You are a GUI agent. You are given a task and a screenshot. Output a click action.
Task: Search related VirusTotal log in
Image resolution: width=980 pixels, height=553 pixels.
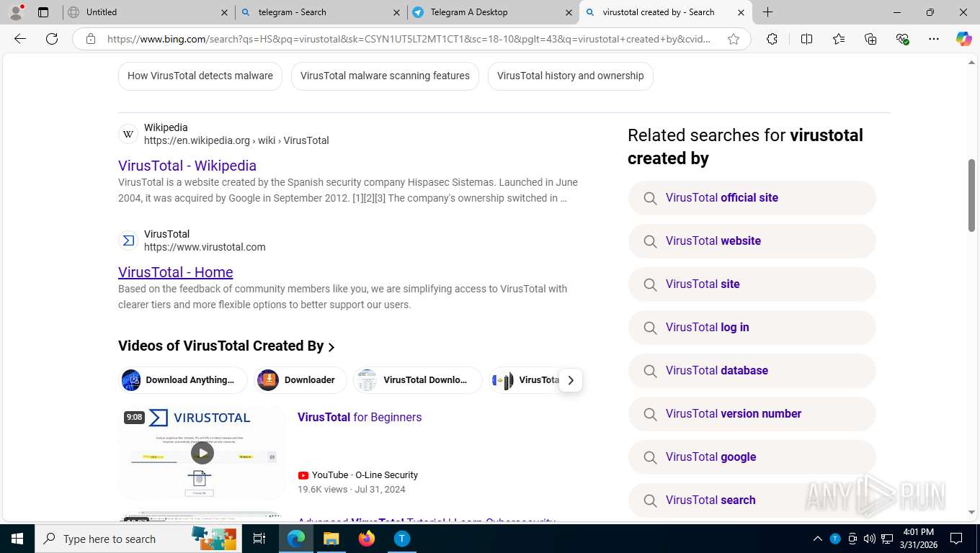[752, 328]
